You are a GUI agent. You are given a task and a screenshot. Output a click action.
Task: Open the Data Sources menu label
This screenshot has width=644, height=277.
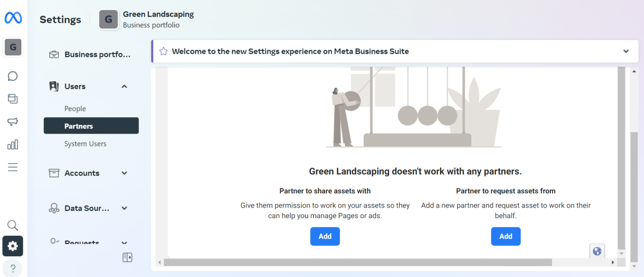point(87,208)
